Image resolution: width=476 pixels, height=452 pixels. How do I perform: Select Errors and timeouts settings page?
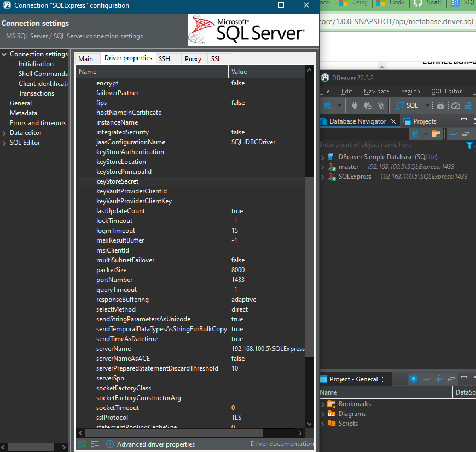(38, 123)
